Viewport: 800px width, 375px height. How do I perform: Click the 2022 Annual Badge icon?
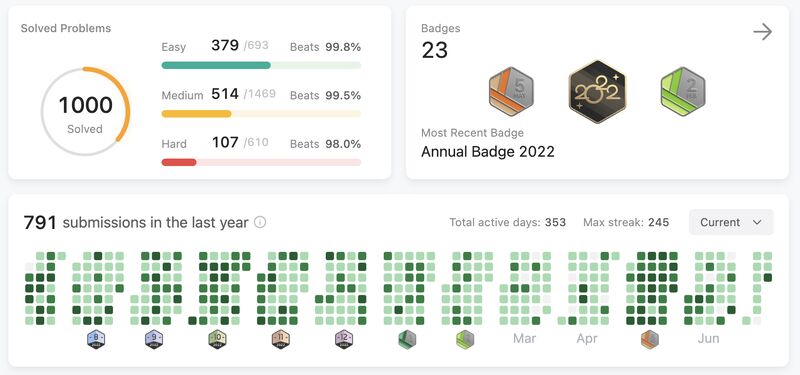click(597, 92)
